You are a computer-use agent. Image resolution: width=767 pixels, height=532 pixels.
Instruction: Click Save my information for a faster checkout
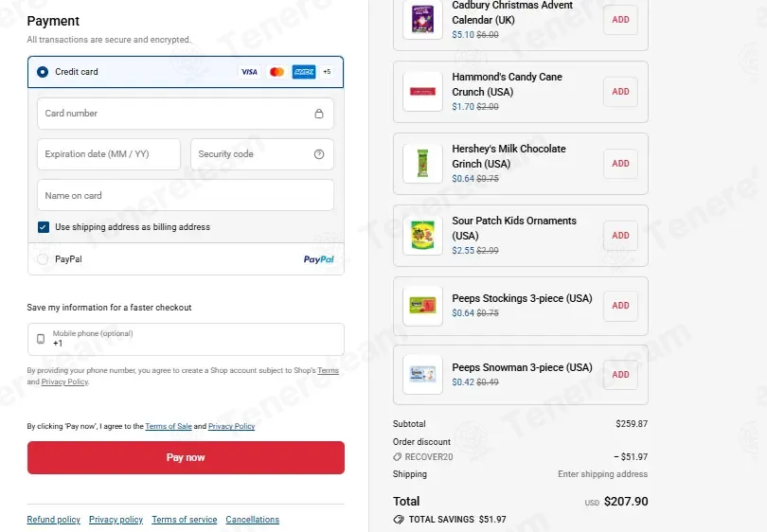click(x=109, y=308)
